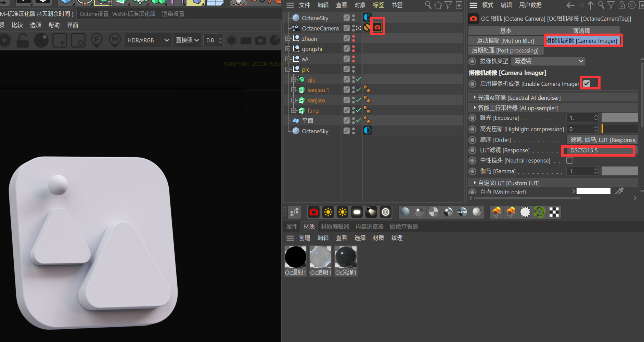Viewport: 644px width, 342px height.
Task: Open the 对象 menu in Object Manager
Action: click(x=360, y=5)
